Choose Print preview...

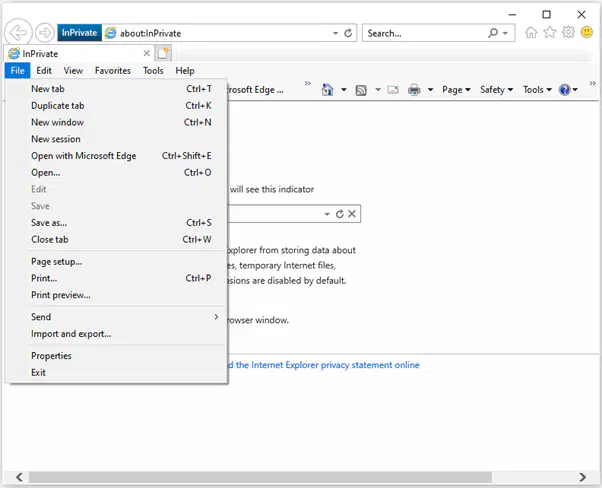pos(117,295)
